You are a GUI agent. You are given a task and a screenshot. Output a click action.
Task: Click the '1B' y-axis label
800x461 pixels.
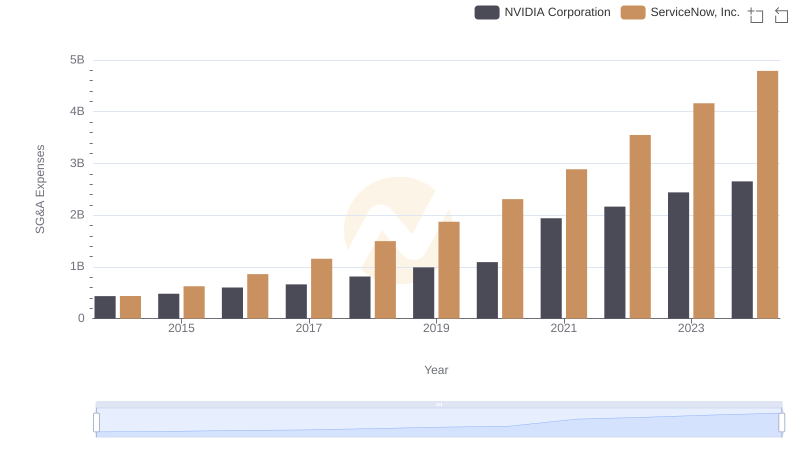77,266
